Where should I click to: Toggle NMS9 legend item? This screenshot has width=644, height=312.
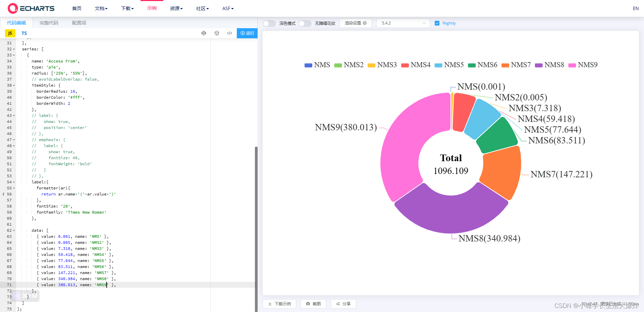(583, 65)
